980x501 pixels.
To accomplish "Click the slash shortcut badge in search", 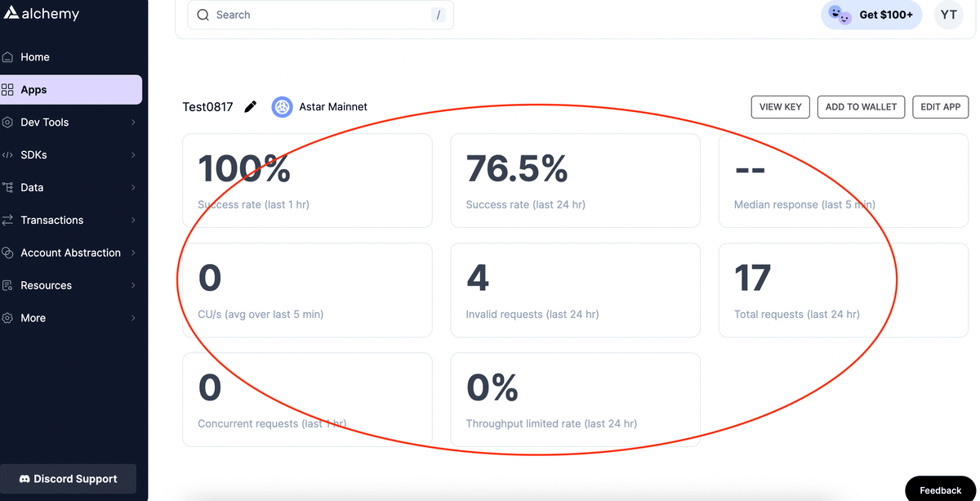I will click(439, 15).
